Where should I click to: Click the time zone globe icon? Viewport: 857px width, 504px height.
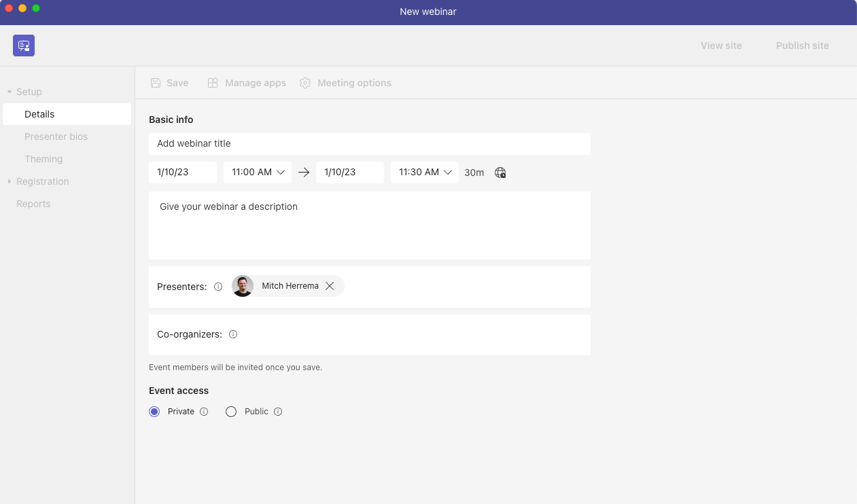[x=500, y=173]
